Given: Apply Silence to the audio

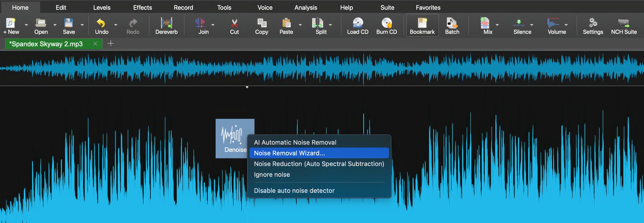Looking at the screenshot, I should click(522, 25).
